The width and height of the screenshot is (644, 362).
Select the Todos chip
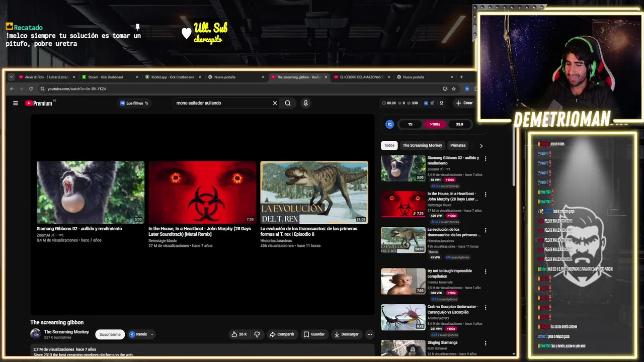click(389, 145)
